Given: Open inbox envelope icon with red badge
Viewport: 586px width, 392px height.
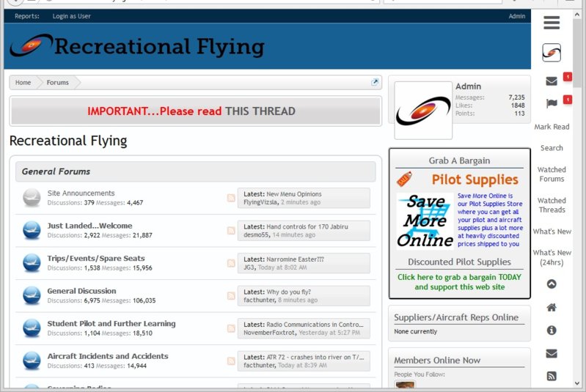Looking at the screenshot, I should coord(552,81).
